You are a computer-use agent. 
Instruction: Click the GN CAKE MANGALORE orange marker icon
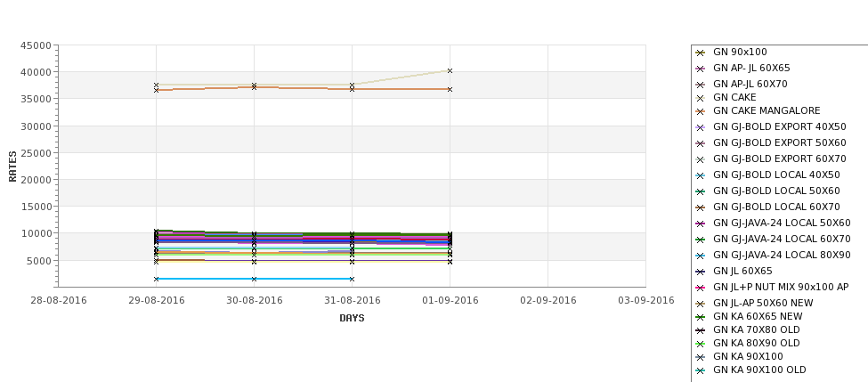point(701,112)
